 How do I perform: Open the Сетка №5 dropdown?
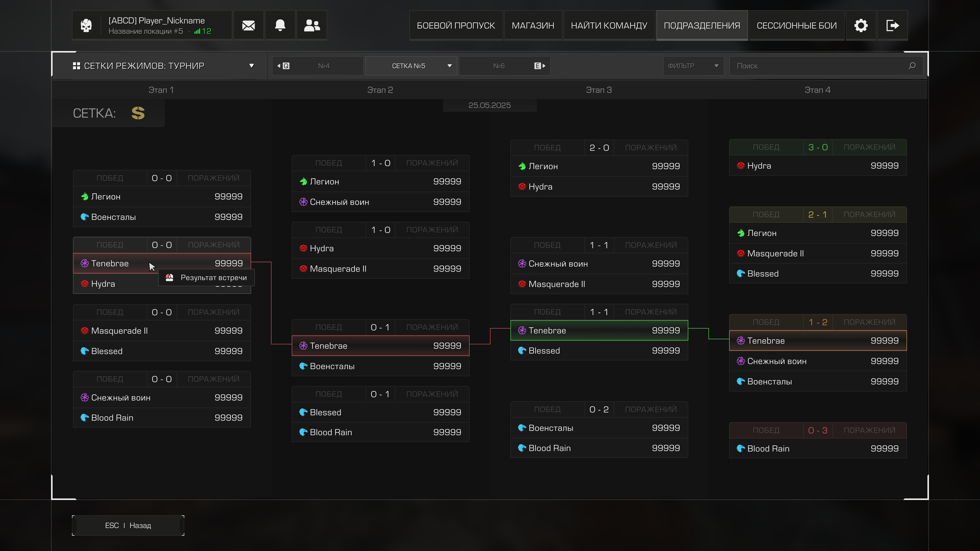(x=411, y=66)
